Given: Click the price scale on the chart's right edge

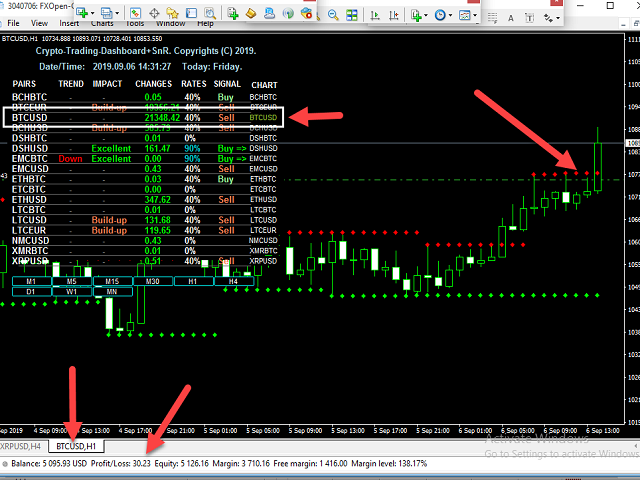Looking at the screenshot, I should coord(632,229).
